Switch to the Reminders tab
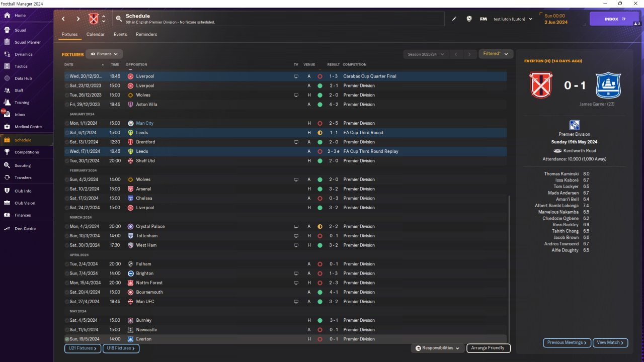Screen dimensions: 644x362 point(146,34)
